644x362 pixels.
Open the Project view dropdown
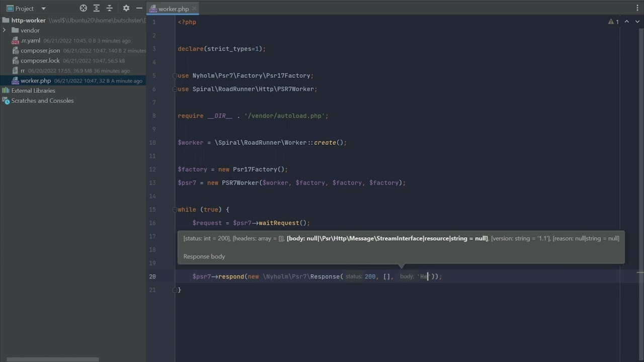click(x=43, y=9)
